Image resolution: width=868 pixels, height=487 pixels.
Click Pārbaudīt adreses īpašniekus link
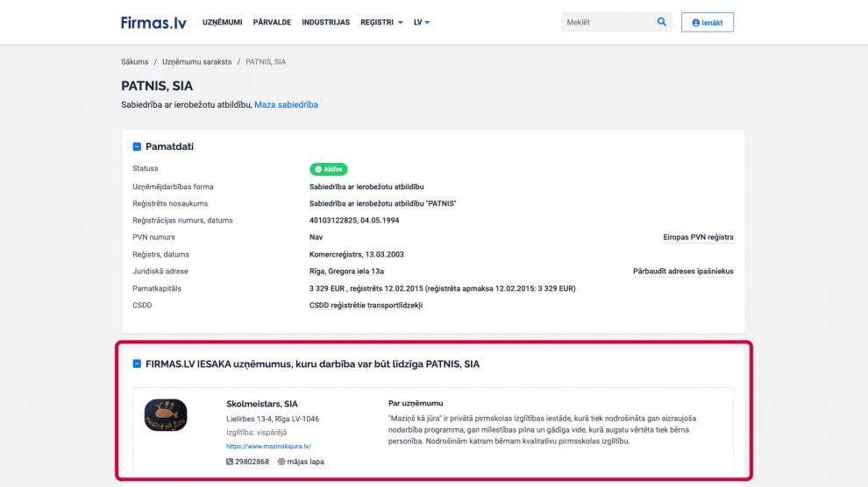coord(683,272)
